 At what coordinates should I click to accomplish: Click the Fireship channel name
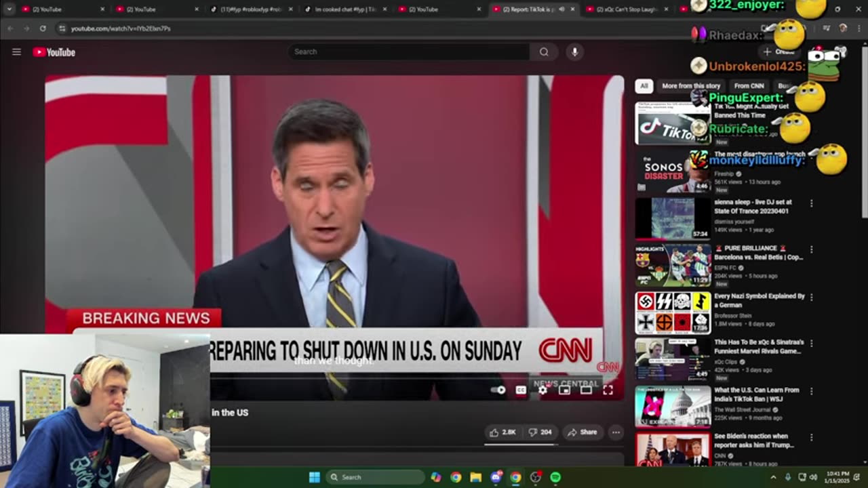pyautogui.click(x=724, y=174)
